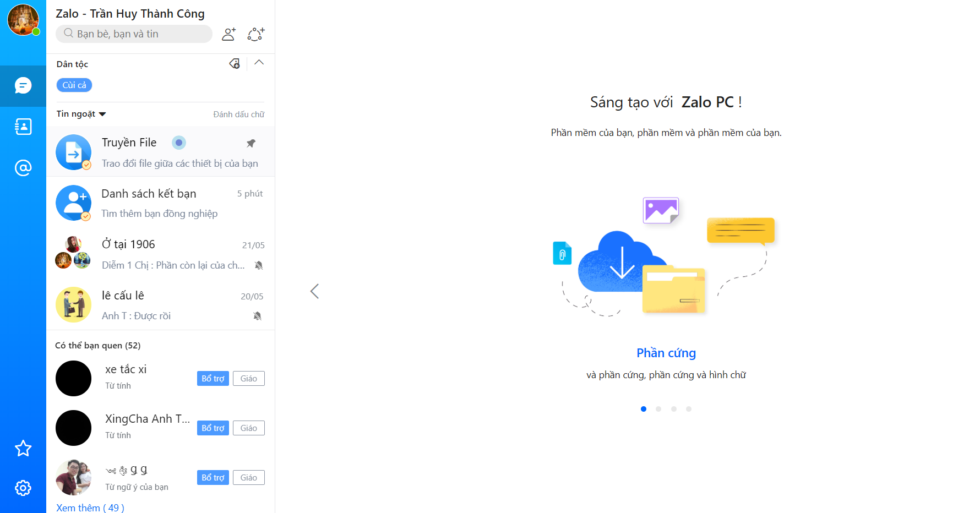Select the second carousel pagination dot
980x513 pixels.
(x=658, y=409)
